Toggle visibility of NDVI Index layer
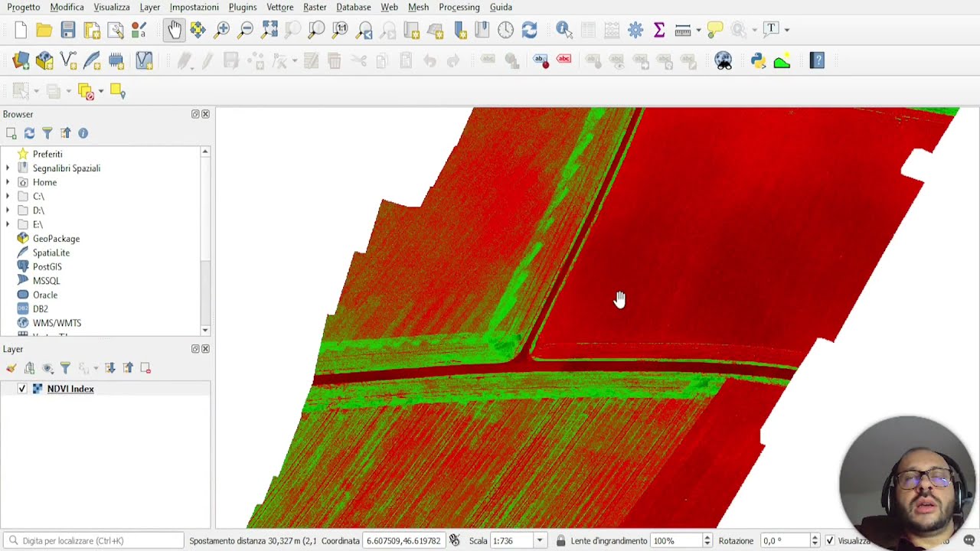This screenshot has height=551, width=980. click(22, 389)
